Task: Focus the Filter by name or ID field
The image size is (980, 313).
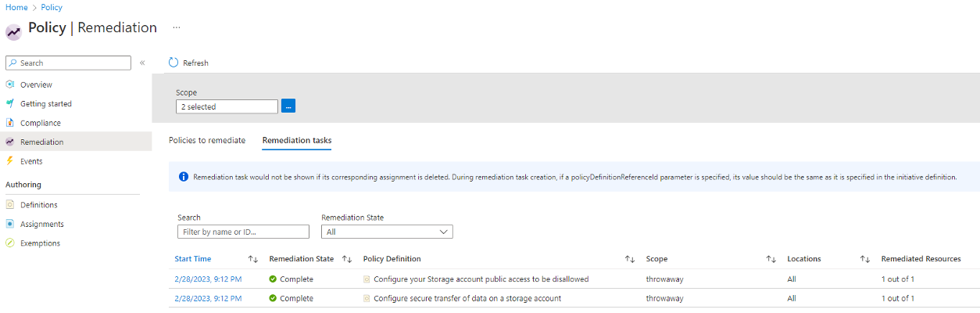Action: coord(243,232)
